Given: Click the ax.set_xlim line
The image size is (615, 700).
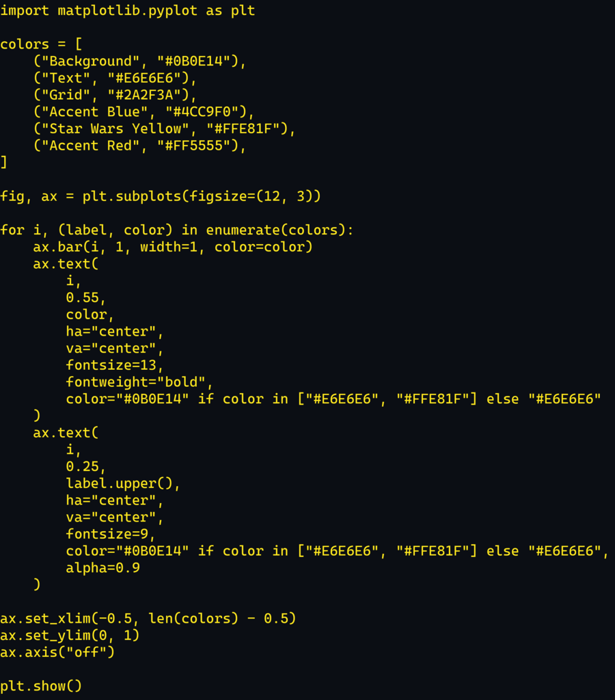Looking at the screenshot, I should [x=148, y=619].
